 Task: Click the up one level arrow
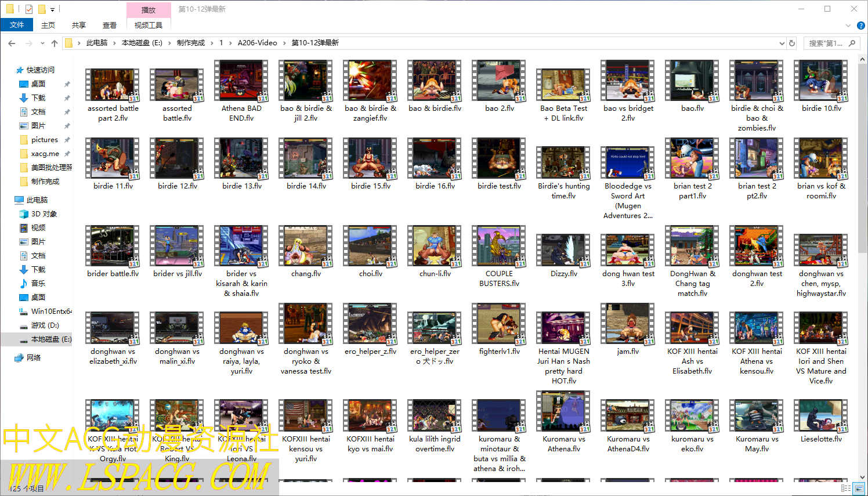55,44
